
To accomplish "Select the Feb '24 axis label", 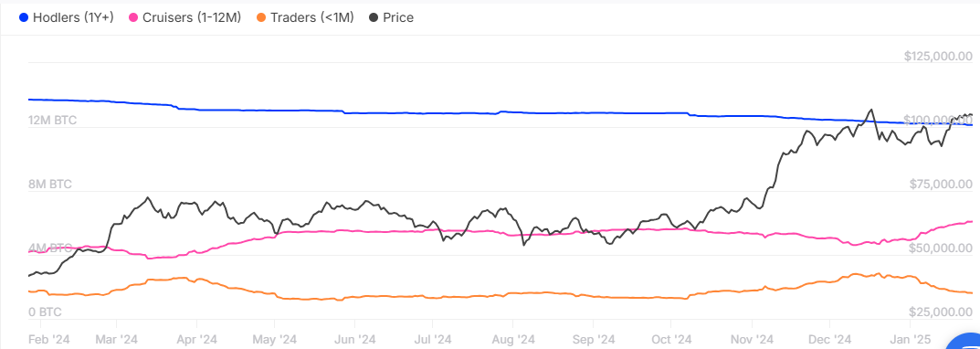I will coord(48,339).
